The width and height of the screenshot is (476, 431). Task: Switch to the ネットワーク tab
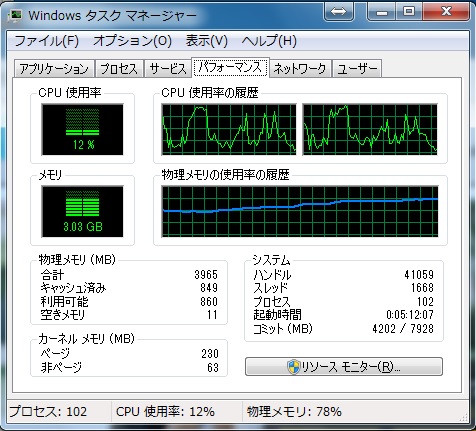300,69
